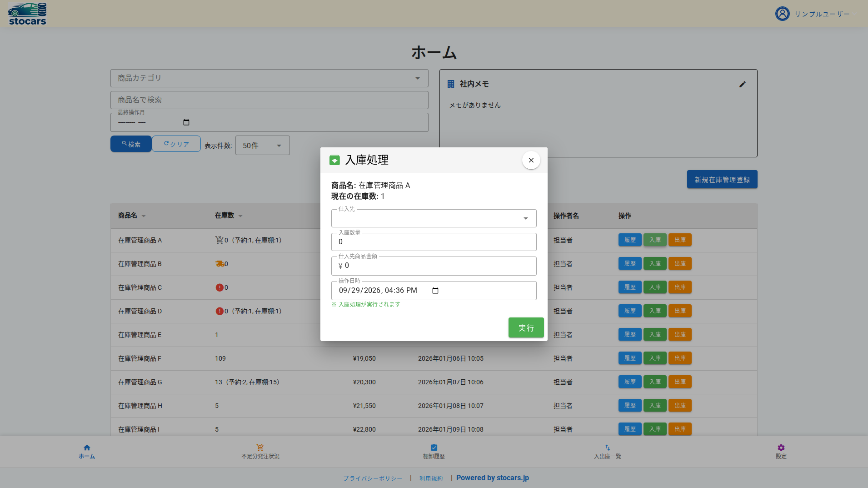Click the stocars logo icon
Viewport: 868px width, 488px height.
pyautogui.click(x=27, y=14)
